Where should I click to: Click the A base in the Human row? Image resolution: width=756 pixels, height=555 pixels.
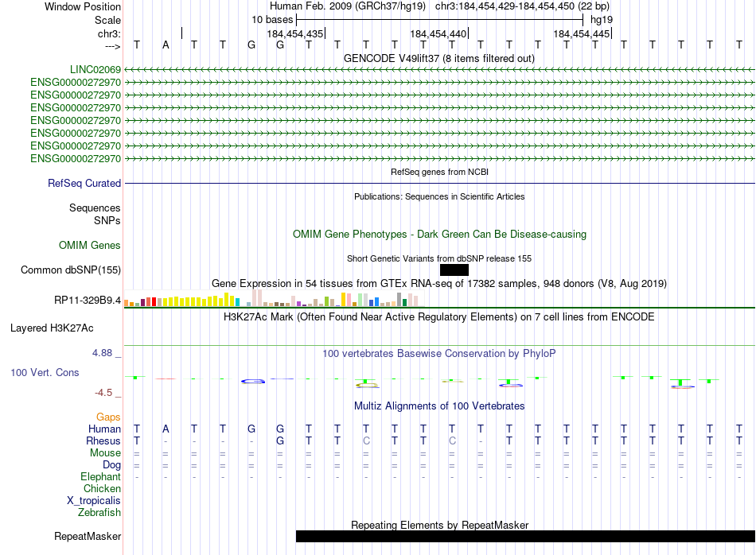(x=166, y=429)
